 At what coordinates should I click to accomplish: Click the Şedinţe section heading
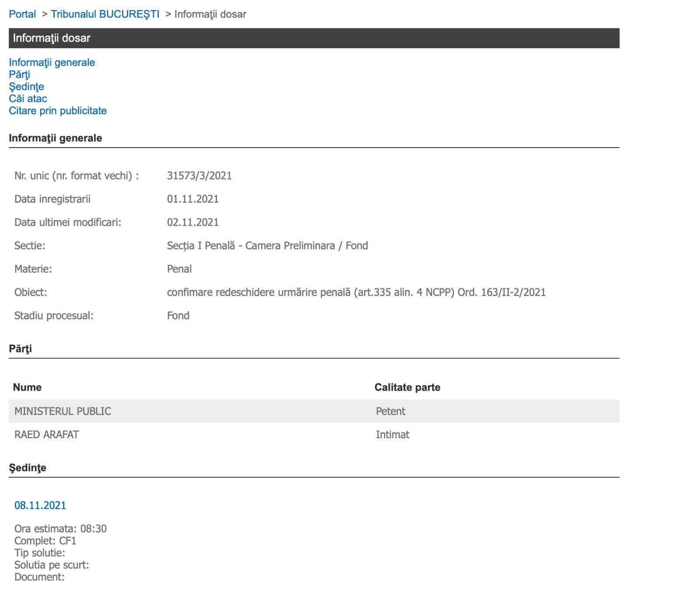point(28,468)
